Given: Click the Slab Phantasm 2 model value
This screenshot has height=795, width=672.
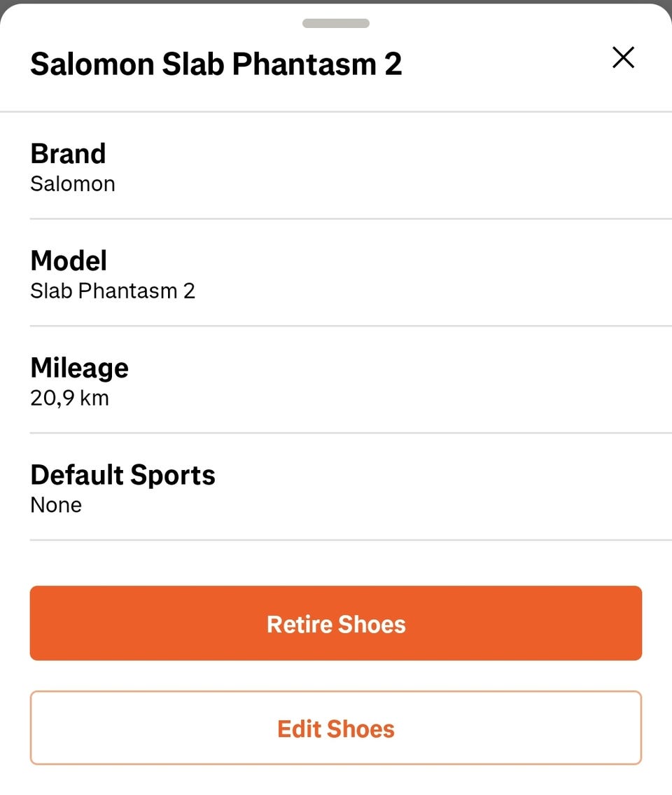Looking at the screenshot, I should pyautogui.click(x=113, y=291).
